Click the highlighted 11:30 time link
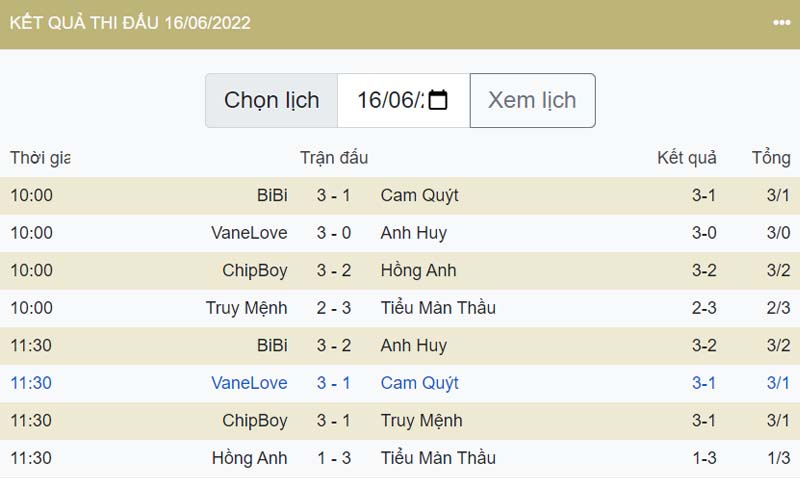Viewport: 800px width, 478px height. click(x=31, y=383)
